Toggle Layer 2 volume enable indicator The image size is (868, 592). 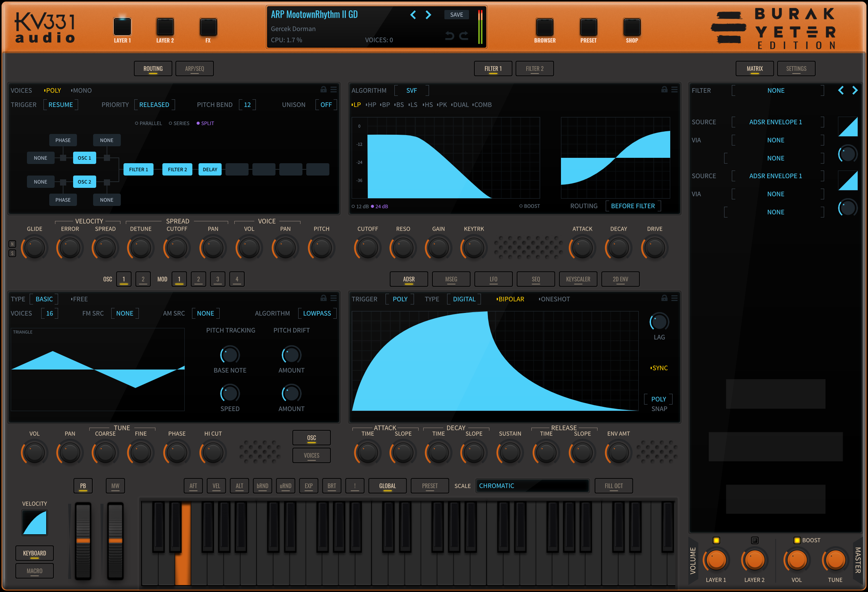(754, 540)
